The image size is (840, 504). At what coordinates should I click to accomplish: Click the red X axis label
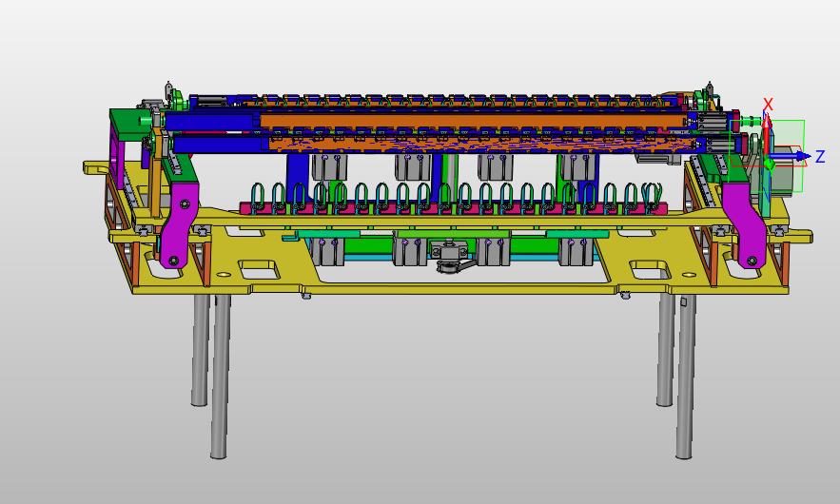[769, 105]
